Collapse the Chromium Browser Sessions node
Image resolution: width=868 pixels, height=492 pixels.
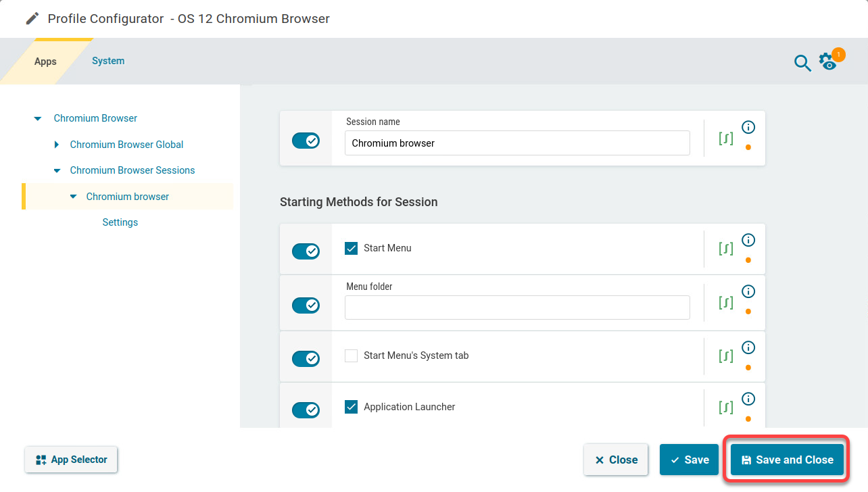(57, 171)
